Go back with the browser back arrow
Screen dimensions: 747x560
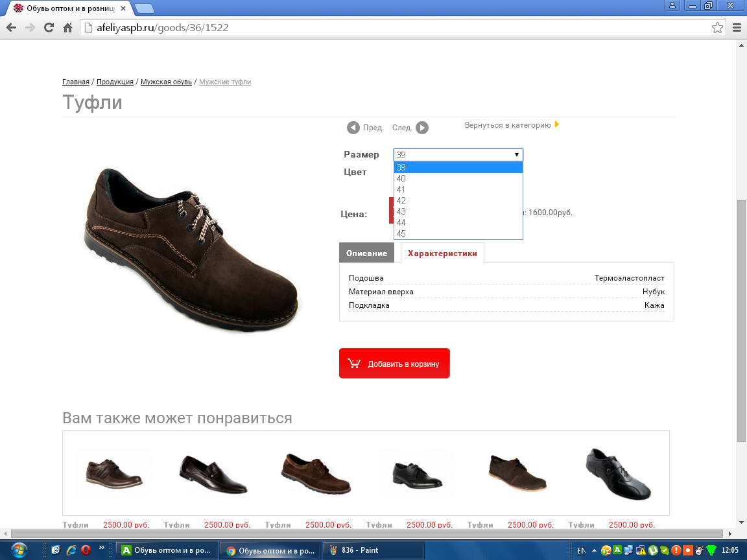pyautogui.click(x=12, y=28)
